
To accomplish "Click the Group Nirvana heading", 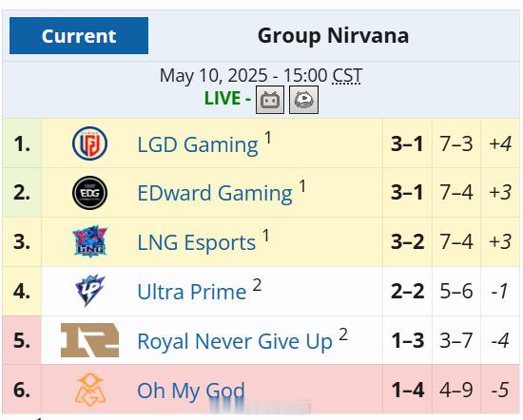I will tap(333, 36).
